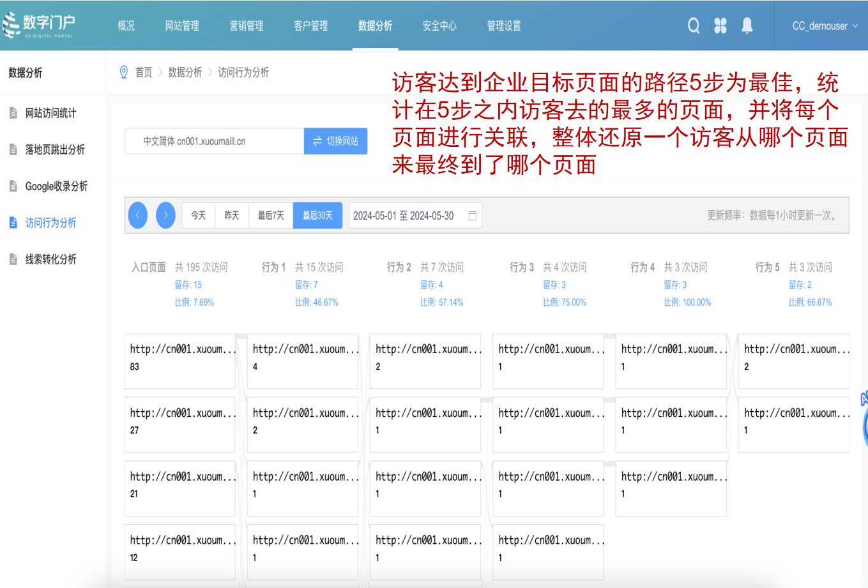The height and width of the screenshot is (588, 868).
Task: Click the 行为5 card with 1 visit
Action: pyautogui.click(x=794, y=425)
